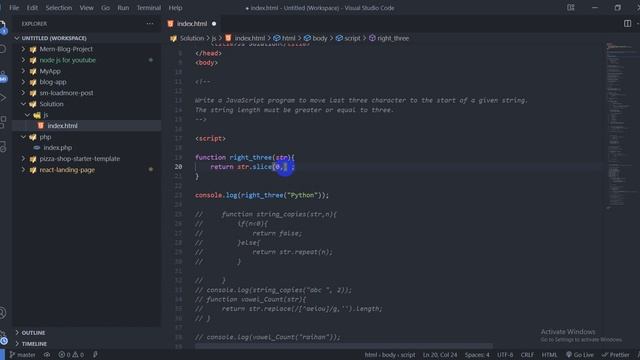Open the Edit menu
Viewport: 640px width, 360px height.
32,8
